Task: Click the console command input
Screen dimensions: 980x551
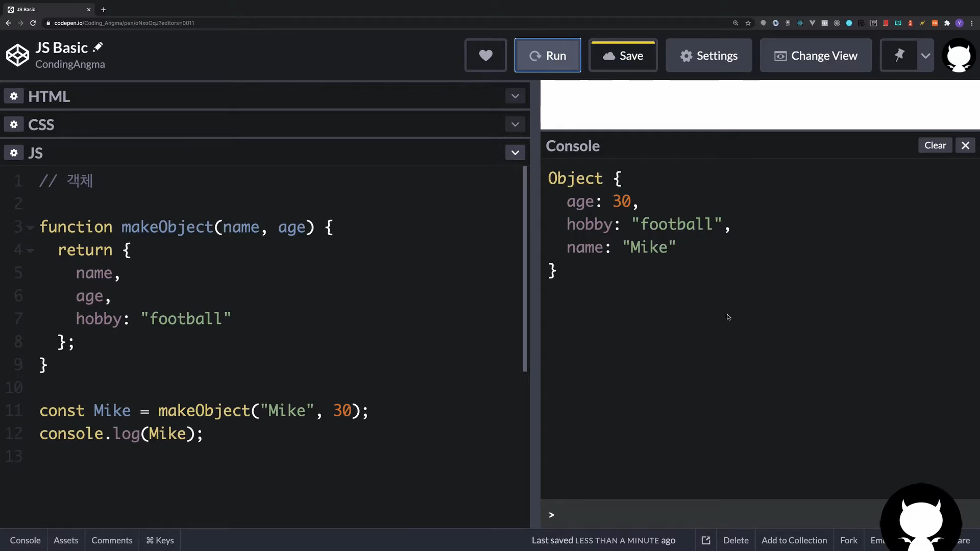Action: click(x=715, y=514)
